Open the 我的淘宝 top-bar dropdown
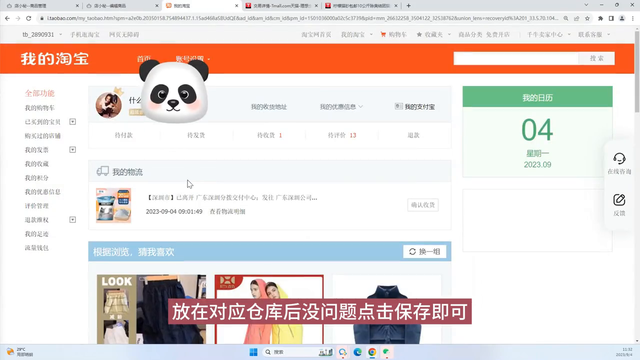Image resolution: width=640 pixels, height=360 pixels. click(x=357, y=35)
